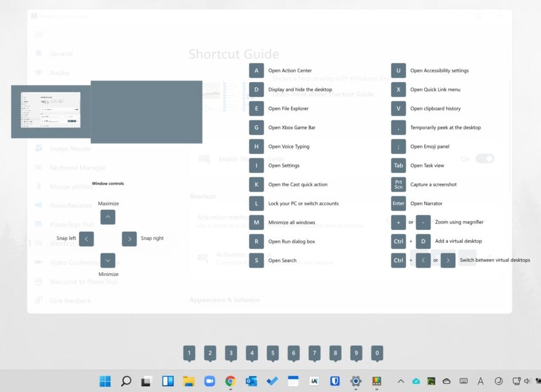This screenshot has height=392, width=541.
Task: Click the A key tile for Action Center
Action: pyautogui.click(x=256, y=70)
